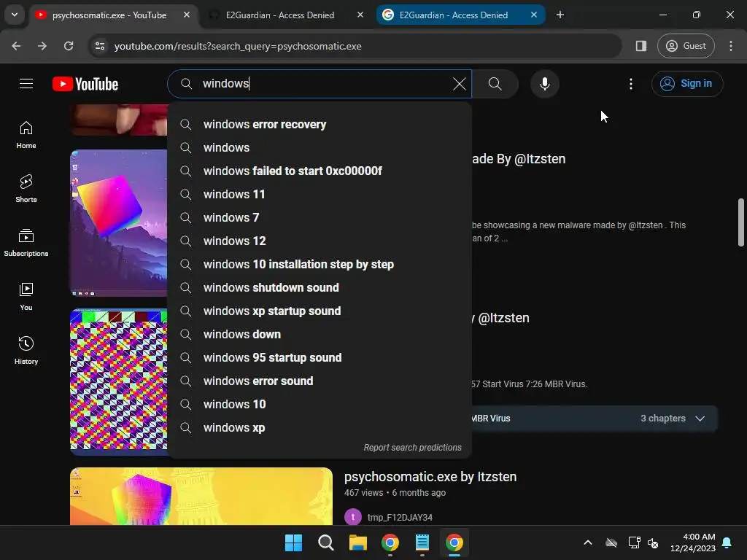Screen dimensions: 747x560
Task: Reload the current page
Action: (x=69, y=46)
